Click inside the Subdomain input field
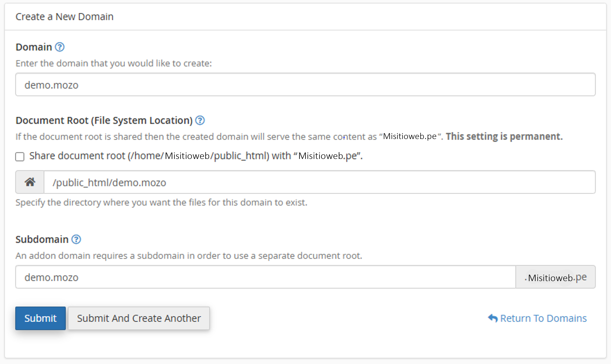 click(265, 277)
